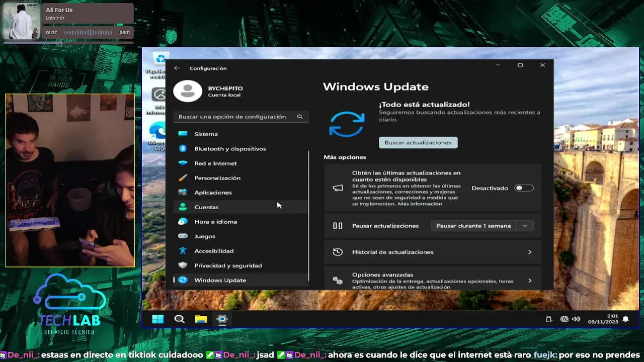Click the Más opciones section label
644x362 pixels.
point(345,157)
